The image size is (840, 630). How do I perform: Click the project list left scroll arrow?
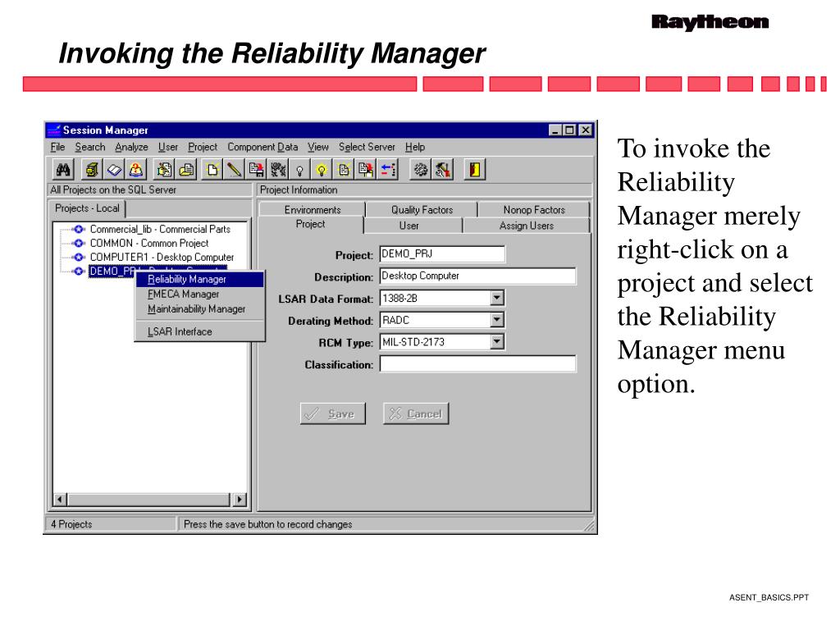[60, 500]
